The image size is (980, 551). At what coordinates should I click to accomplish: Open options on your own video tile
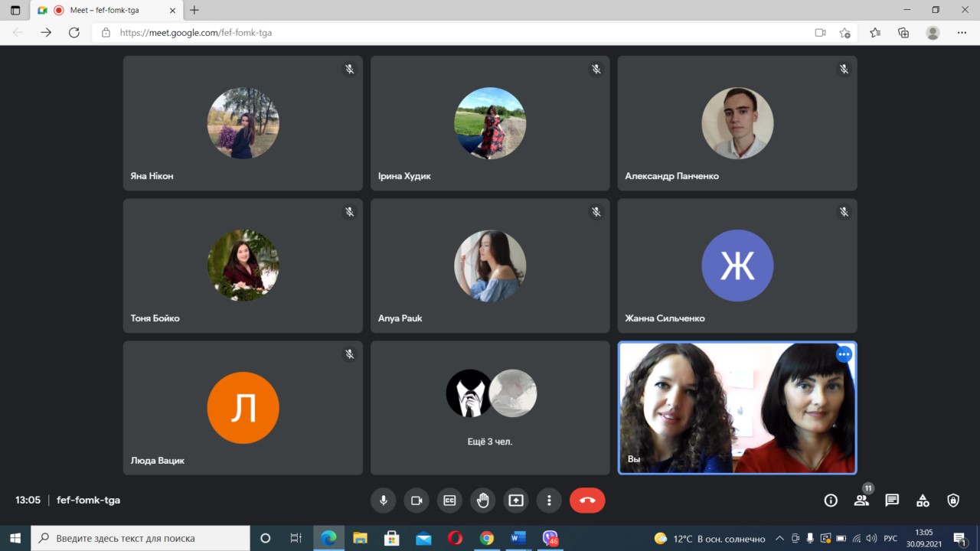pyautogui.click(x=844, y=354)
